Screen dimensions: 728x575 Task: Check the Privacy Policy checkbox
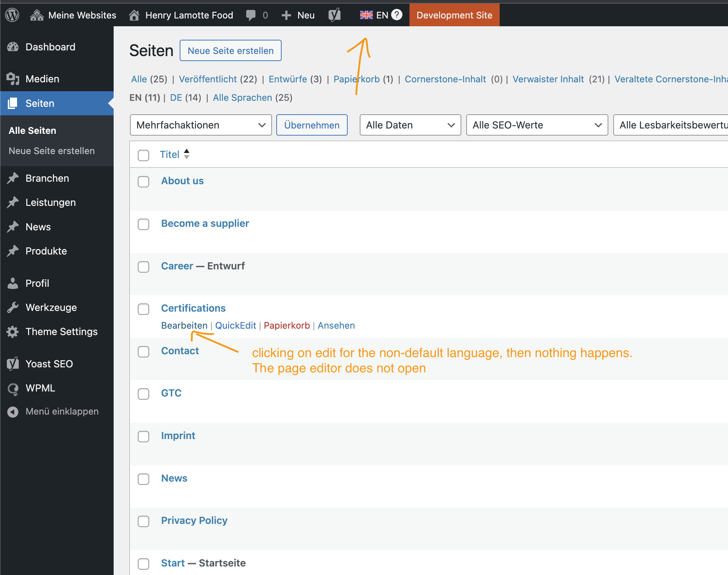pyautogui.click(x=143, y=521)
